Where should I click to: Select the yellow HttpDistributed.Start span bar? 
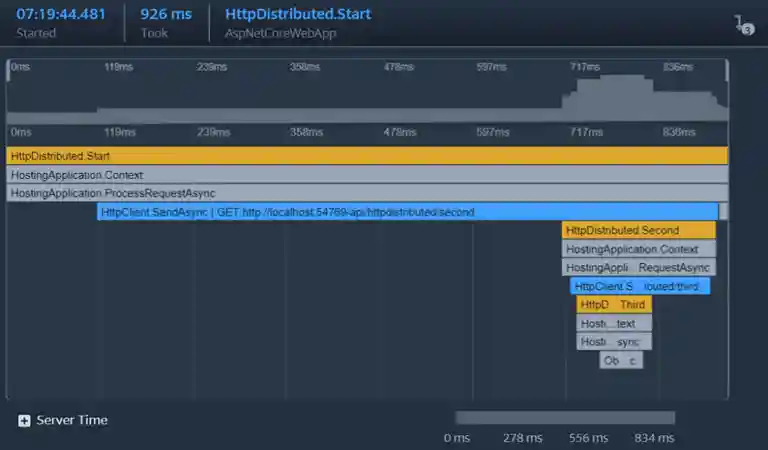pyautogui.click(x=367, y=156)
